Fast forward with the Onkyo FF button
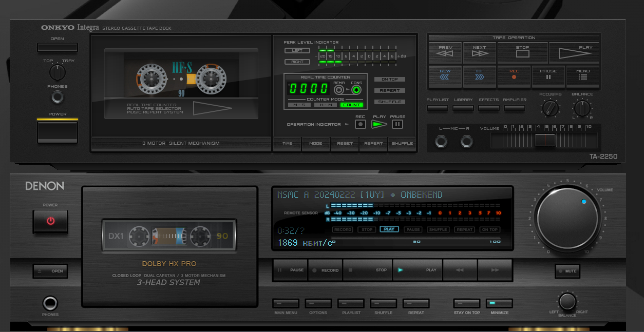The height and width of the screenshot is (332, 644). coord(479,76)
